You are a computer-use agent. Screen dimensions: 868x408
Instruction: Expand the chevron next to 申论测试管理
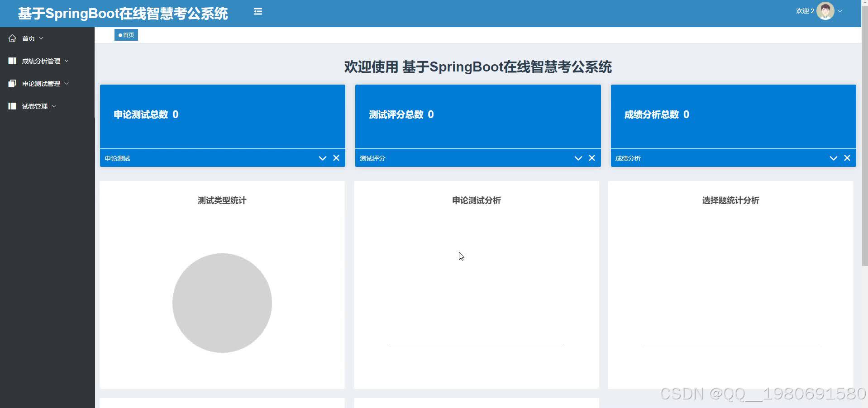[x=67, y=84]
